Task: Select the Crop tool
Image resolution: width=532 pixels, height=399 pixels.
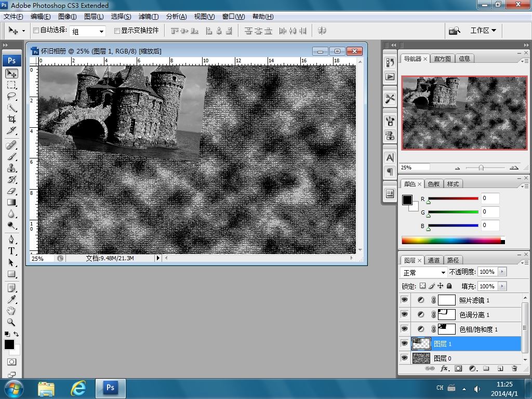Action: [11, 119]
